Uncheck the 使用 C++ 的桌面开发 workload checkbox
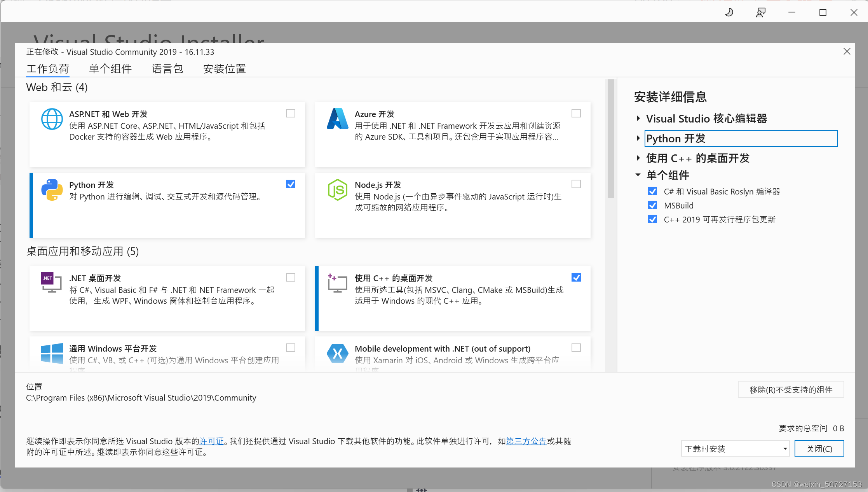 pos(576,277)
